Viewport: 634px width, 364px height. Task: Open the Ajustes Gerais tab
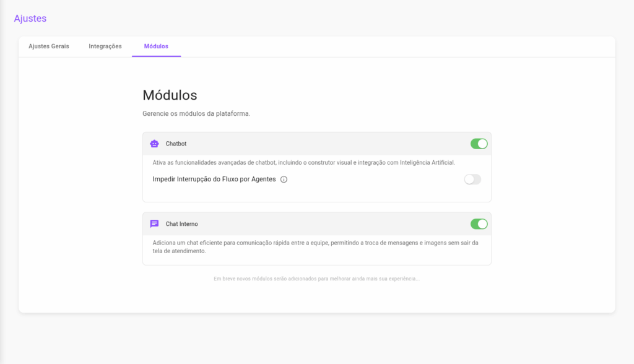pyautogui.click(x=49, y=46)
